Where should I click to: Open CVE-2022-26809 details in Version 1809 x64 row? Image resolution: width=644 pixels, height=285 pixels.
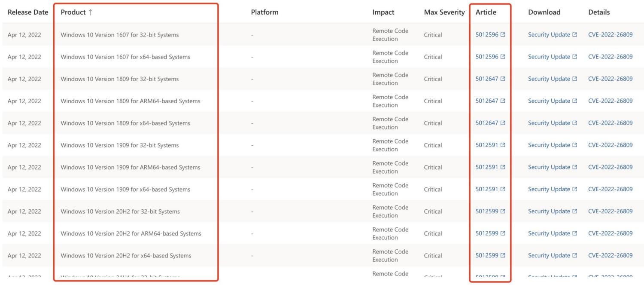tap(611, 123)
